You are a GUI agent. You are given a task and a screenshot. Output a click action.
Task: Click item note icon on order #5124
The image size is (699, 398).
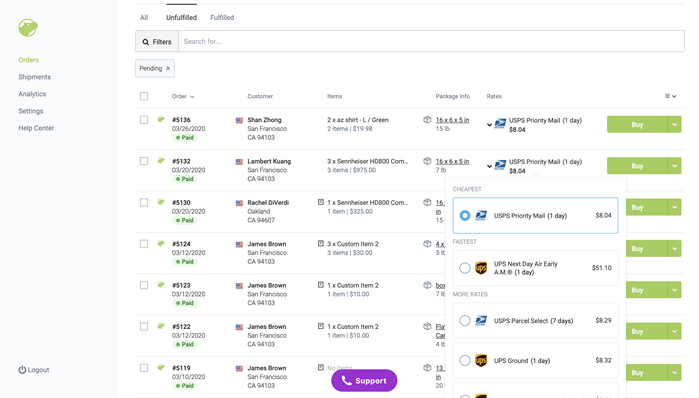pyautogui.click(x=321, y=243)
